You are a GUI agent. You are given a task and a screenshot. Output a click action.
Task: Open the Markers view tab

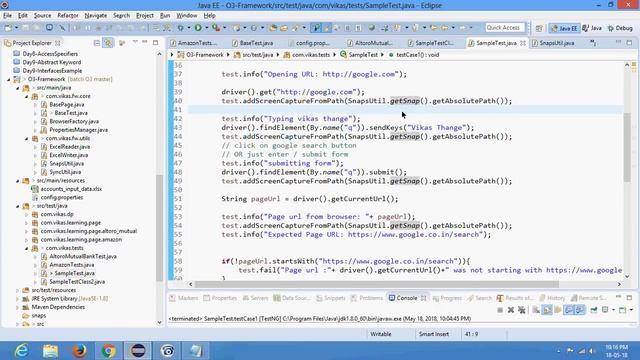click(184, 298)
